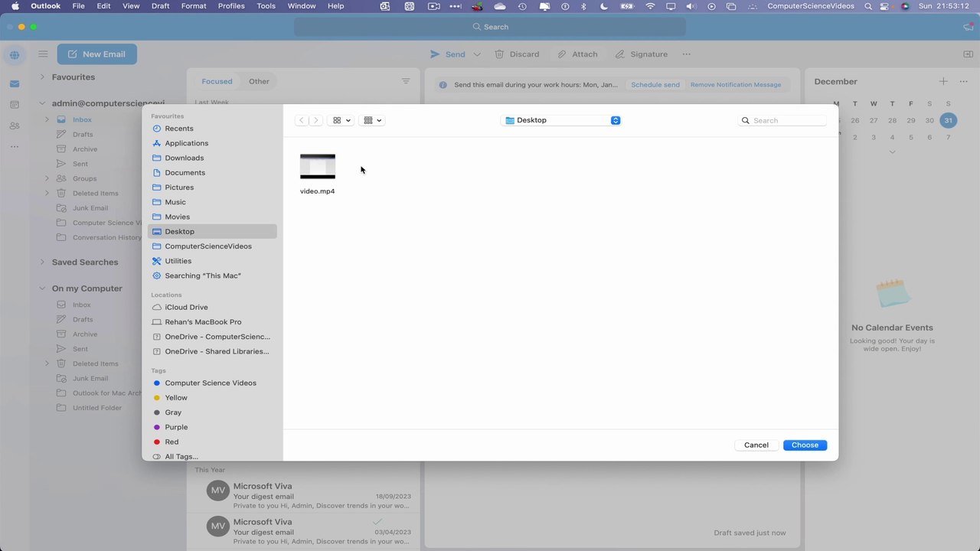Open the grouping options dropdown
The height and width of the screenshot is (551, 980).
372,120
